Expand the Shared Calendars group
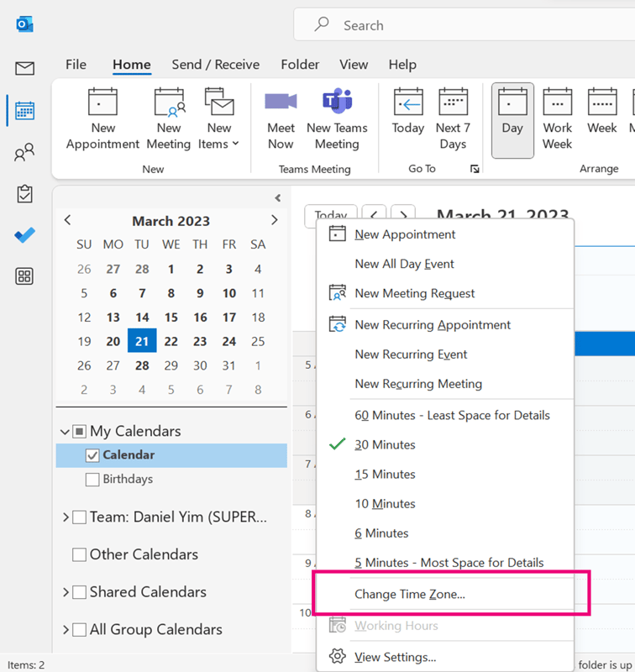The height and width of the screenshot is (672, 635). click(x=66, y=592)
